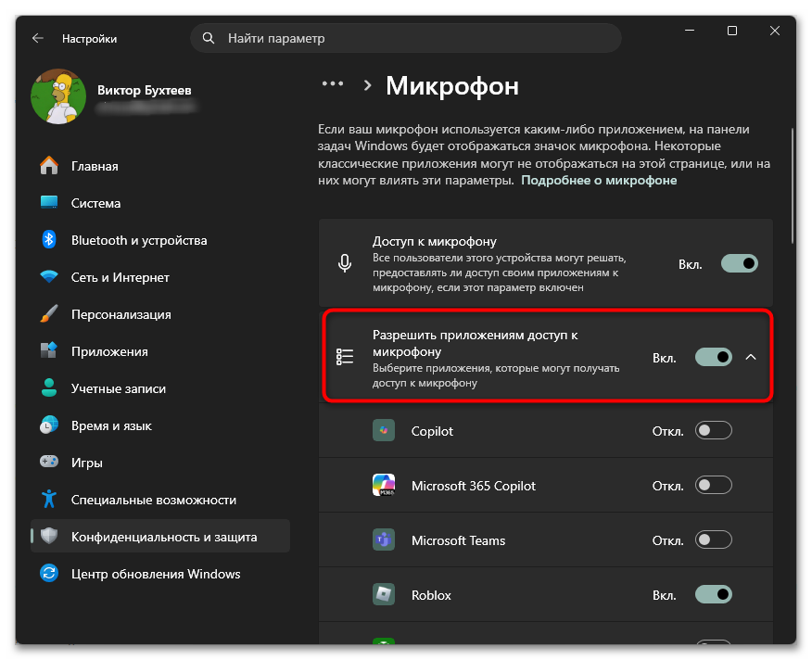
Task: Click the Microsoft Teams app icon
Action: coord(384,539)
